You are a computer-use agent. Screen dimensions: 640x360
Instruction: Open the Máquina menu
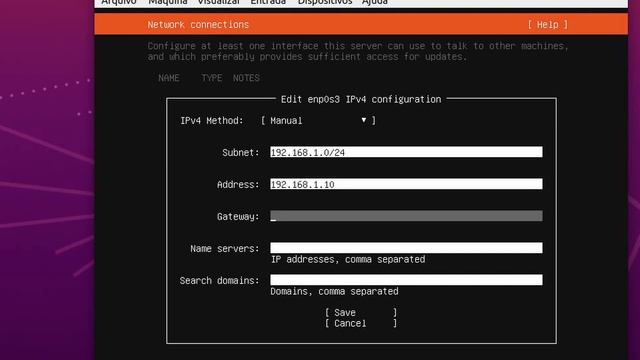[168, 2]
